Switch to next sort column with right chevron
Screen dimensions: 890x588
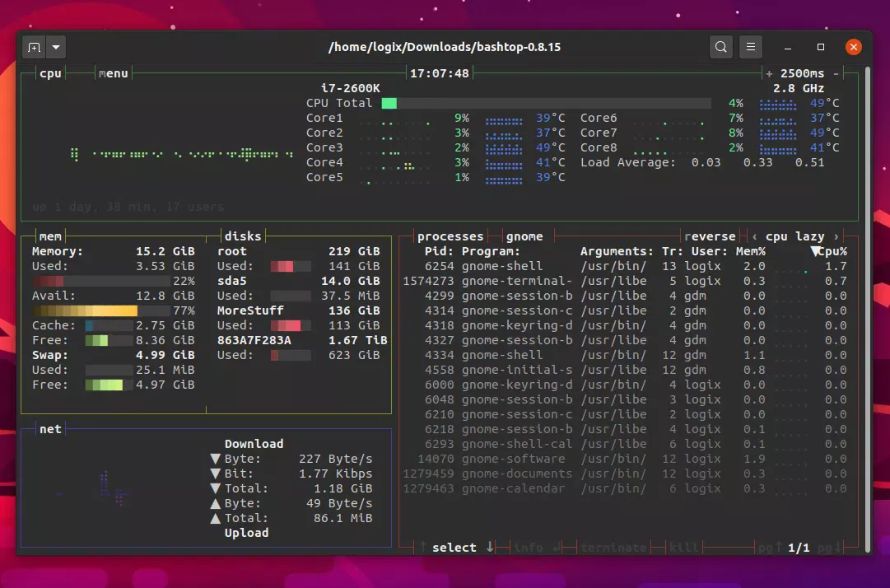(x=836, y=236)
